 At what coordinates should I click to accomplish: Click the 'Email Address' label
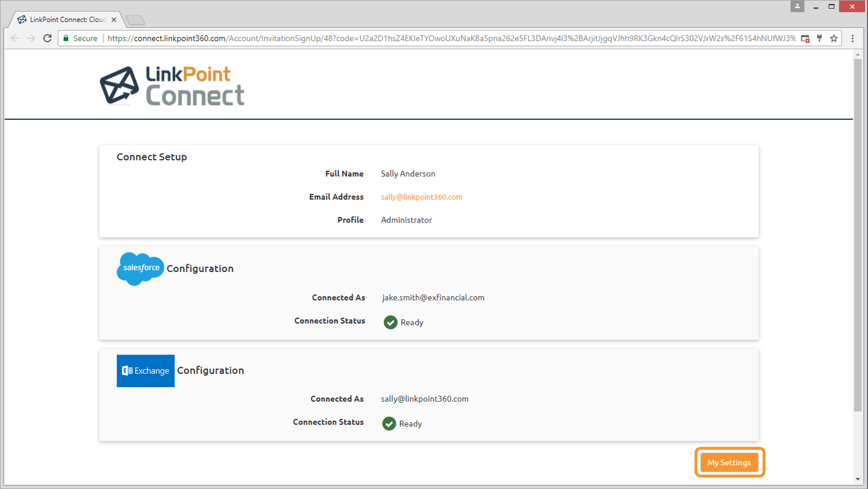[336, 197]
